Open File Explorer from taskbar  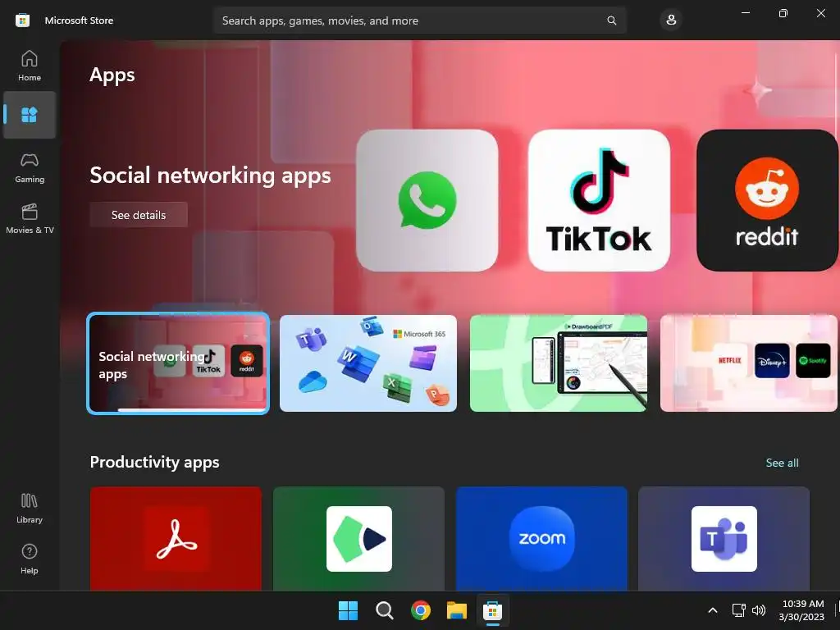click(457, 610)
